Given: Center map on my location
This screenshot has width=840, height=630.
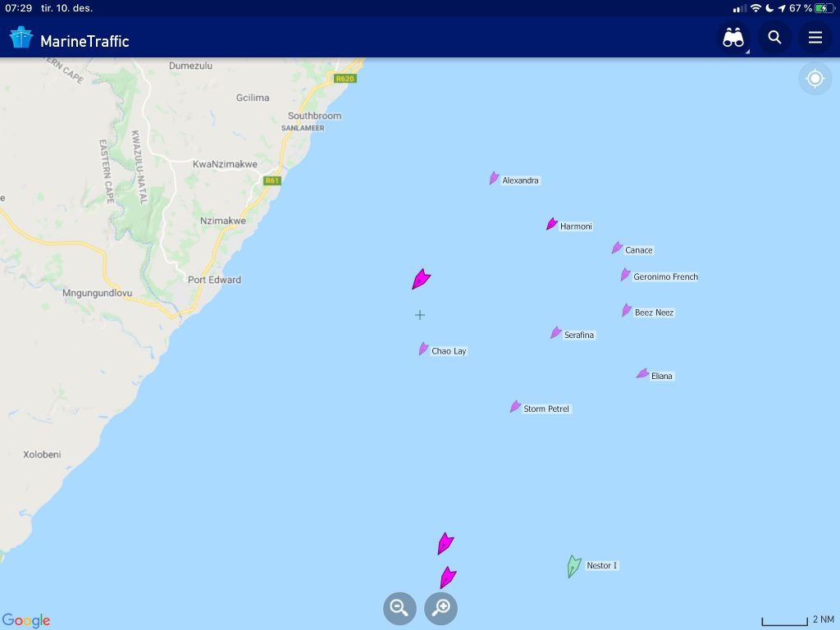Looking at the screenshot, I should pos(815,79).
